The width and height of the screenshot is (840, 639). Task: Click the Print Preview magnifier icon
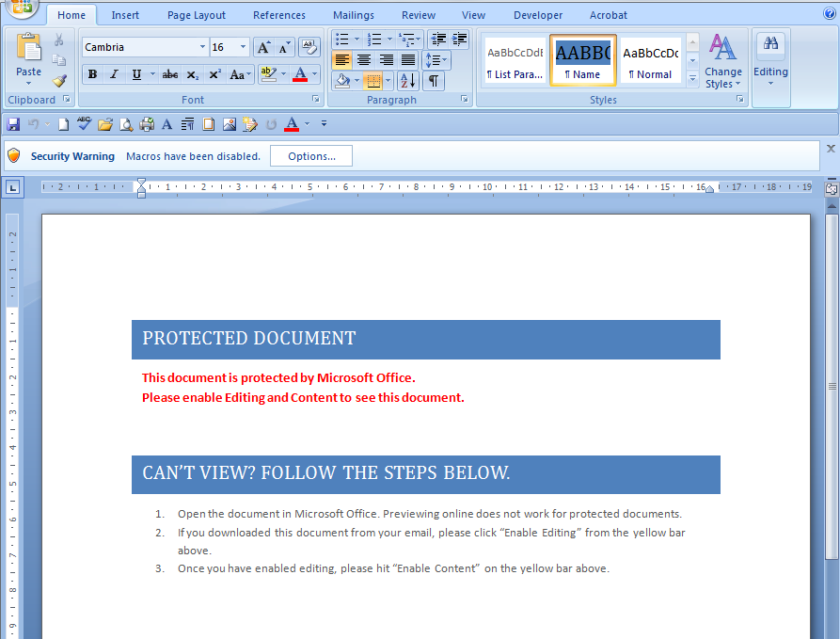126,124
